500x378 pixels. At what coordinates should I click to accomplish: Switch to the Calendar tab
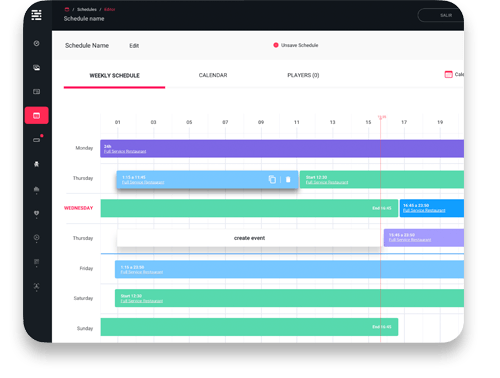coord(213,75)
